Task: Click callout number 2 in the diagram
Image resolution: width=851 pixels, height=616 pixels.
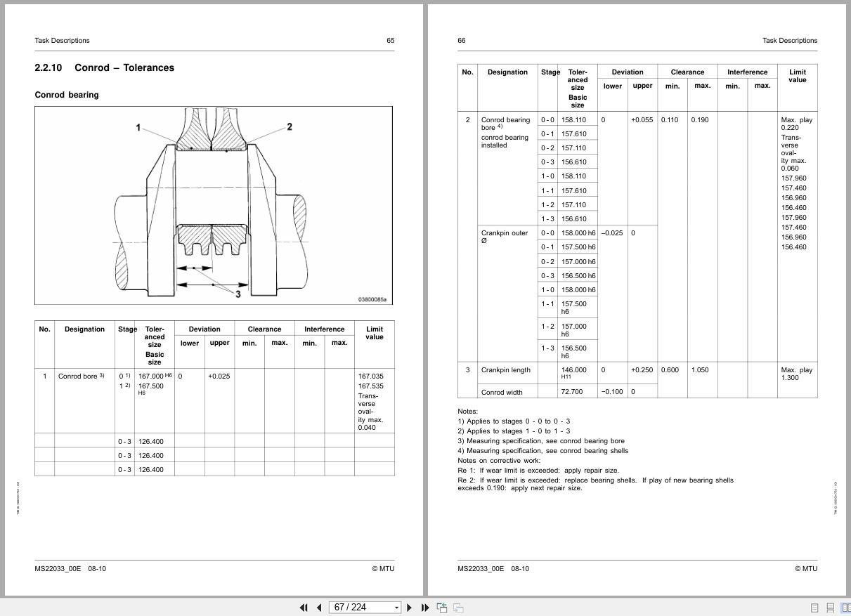Action: (x=290, y=127)
